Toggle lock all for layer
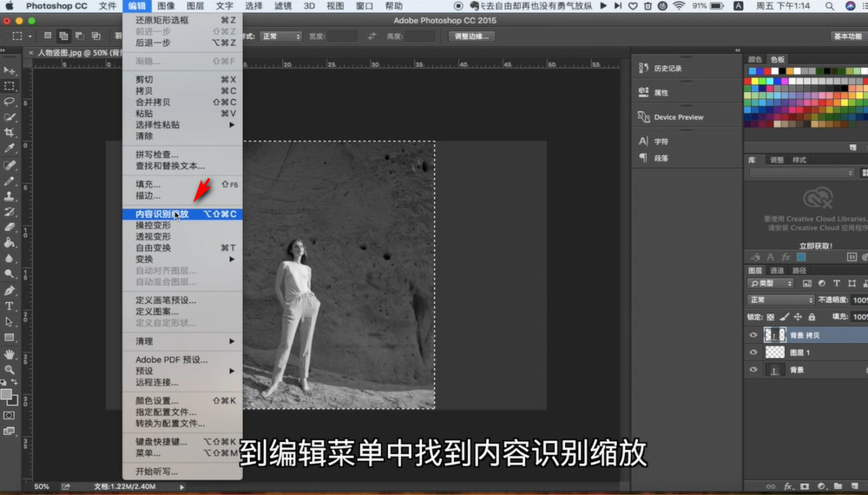Image resolution: width=868 pixels, height=495 pixels. click(x=812, y=317)
